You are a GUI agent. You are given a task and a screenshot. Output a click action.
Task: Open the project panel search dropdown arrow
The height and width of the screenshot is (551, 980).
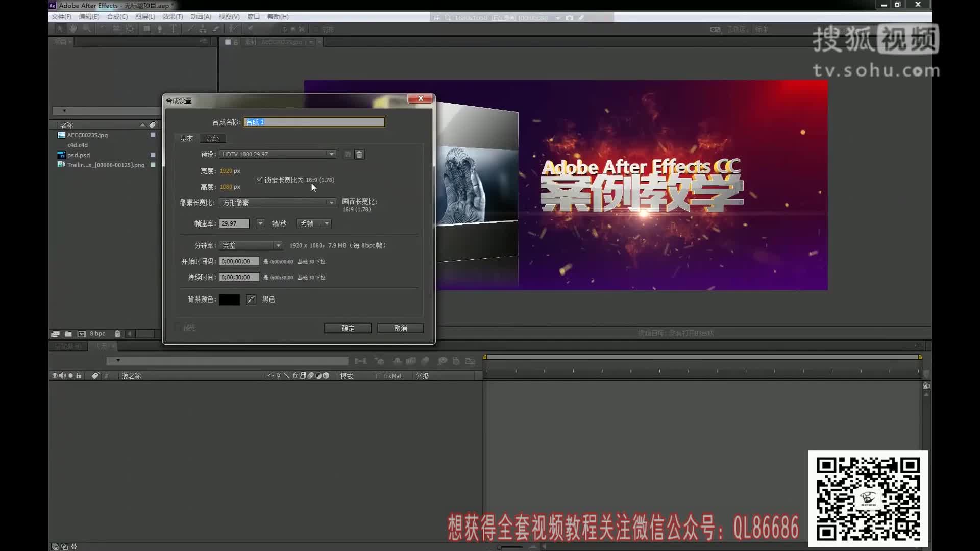[64, 111]
